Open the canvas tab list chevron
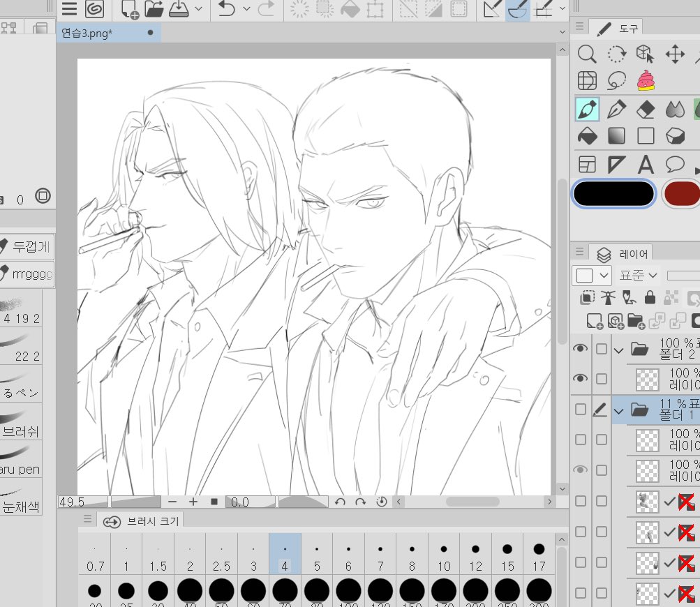Viewport: 700px width, 607px height. click(562, 32)
